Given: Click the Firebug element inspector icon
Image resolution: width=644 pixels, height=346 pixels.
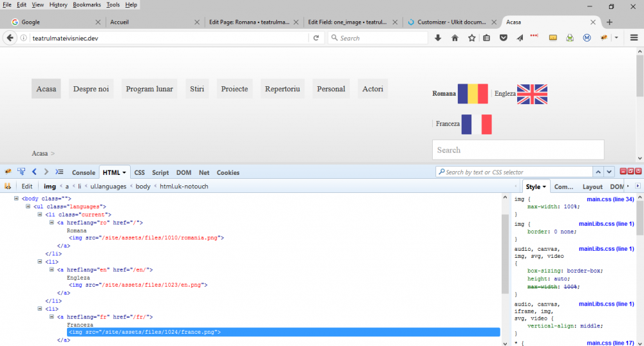Looking at the screenshot, I should [21, 172].
